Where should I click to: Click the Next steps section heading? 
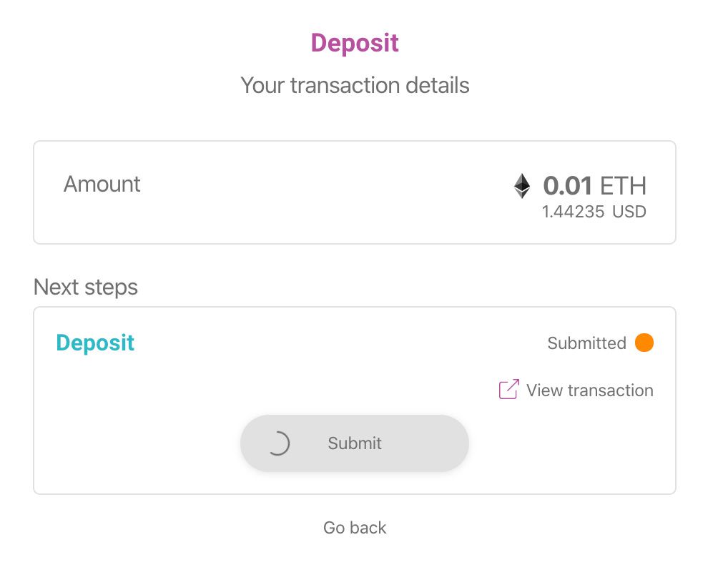86,287
